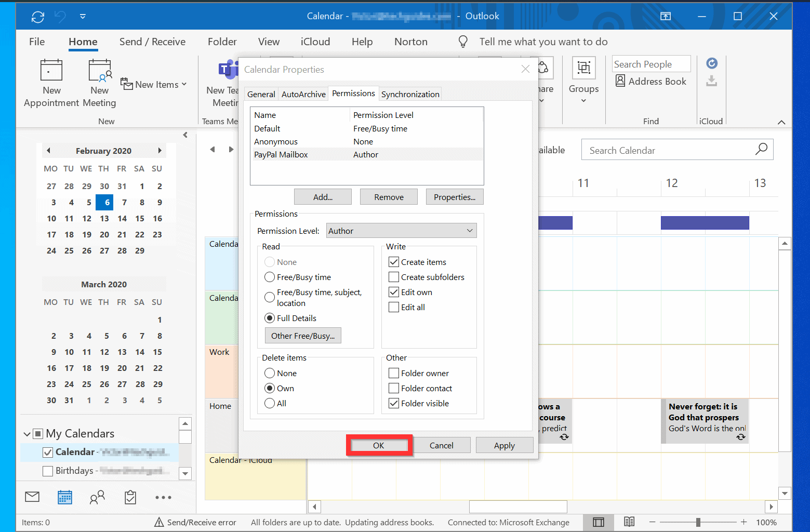
Task: Go forward in the calendar view
Action: [231, 150]
